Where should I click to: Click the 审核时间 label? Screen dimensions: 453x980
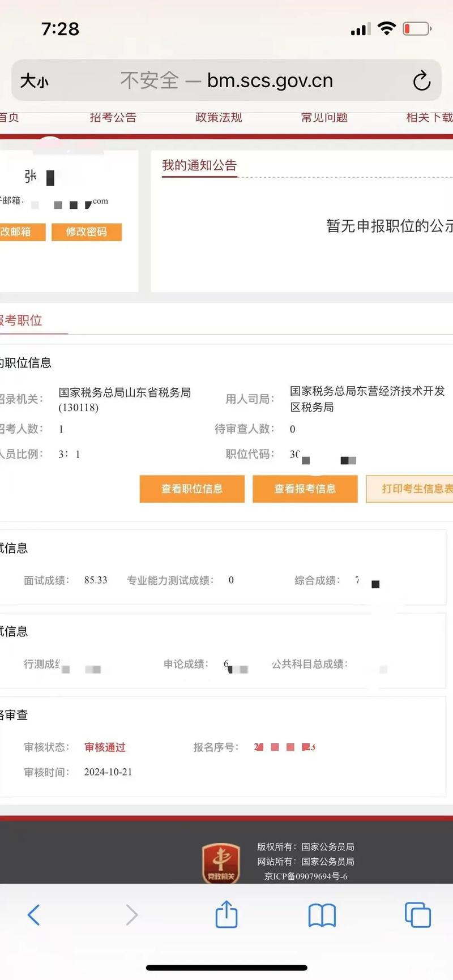tap(46, 772)
